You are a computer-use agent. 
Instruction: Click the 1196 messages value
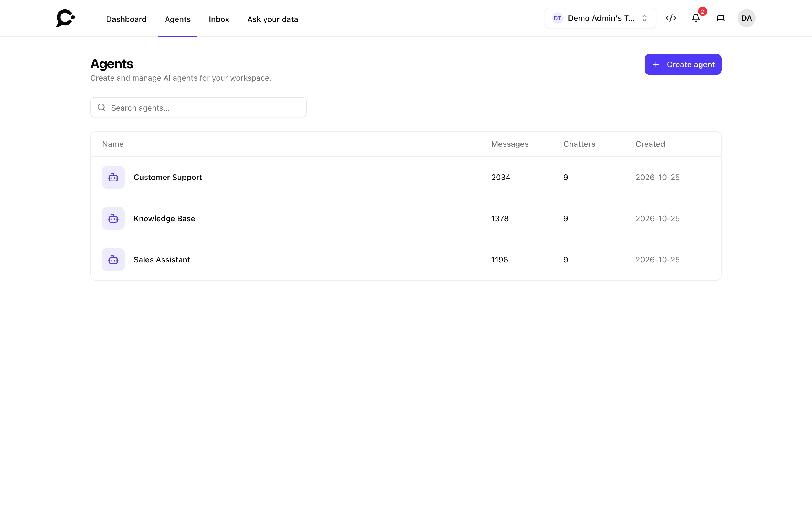(499, 260)
